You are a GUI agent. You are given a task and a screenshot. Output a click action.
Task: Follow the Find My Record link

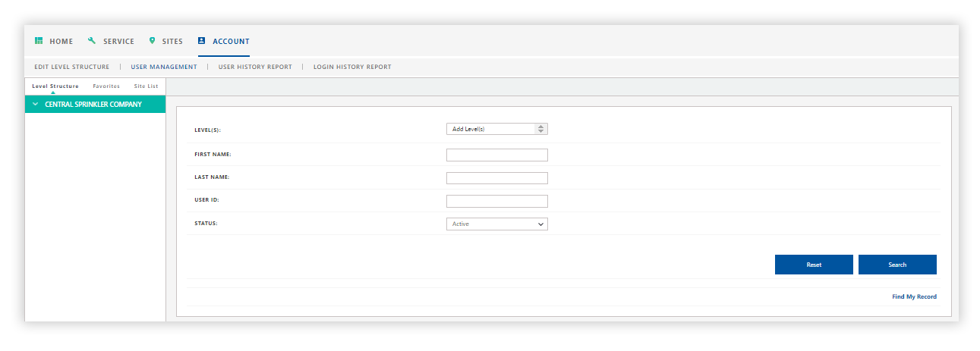(x=914, y=297)
